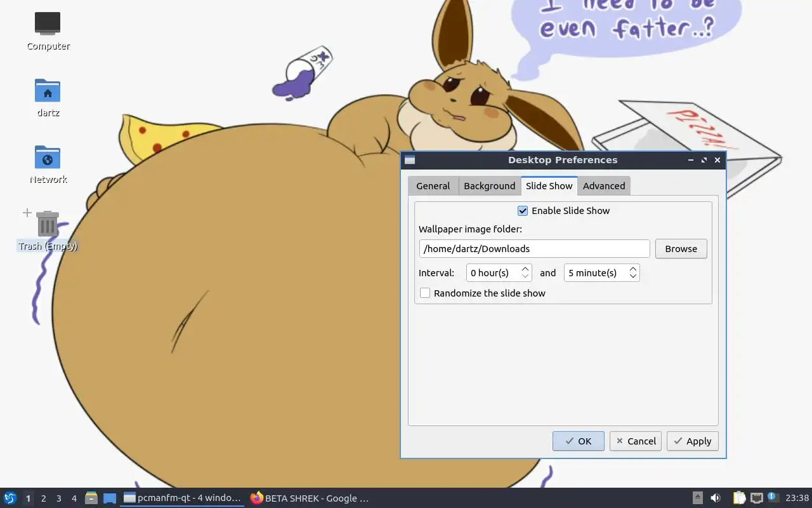This screenshot has width=812, height=508.
Task: Increase the hour(s) interval value
Action: pos(525,269)
